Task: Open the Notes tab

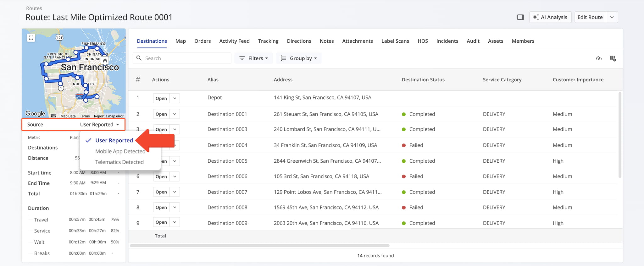Action: (x=327, y=41)
